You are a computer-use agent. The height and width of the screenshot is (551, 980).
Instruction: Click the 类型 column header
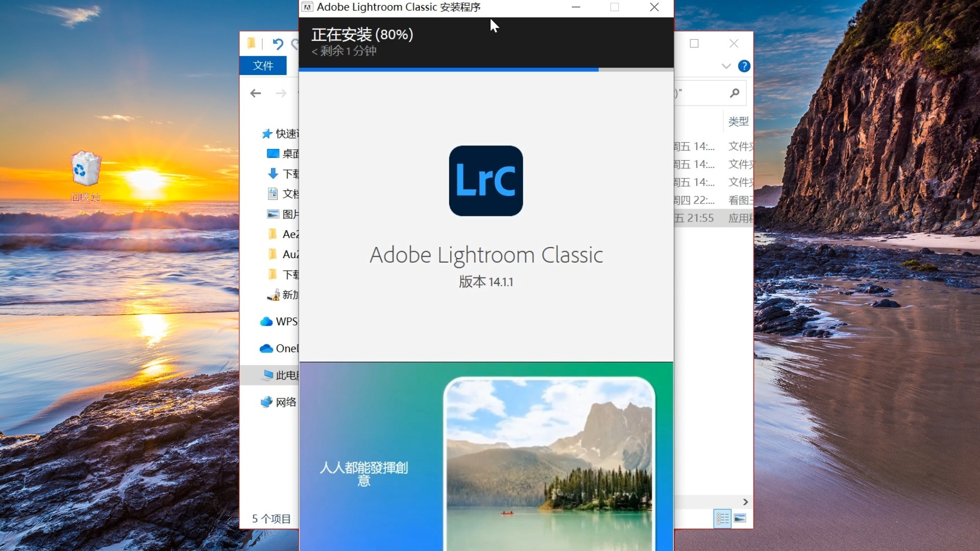(x=738, y=121)
